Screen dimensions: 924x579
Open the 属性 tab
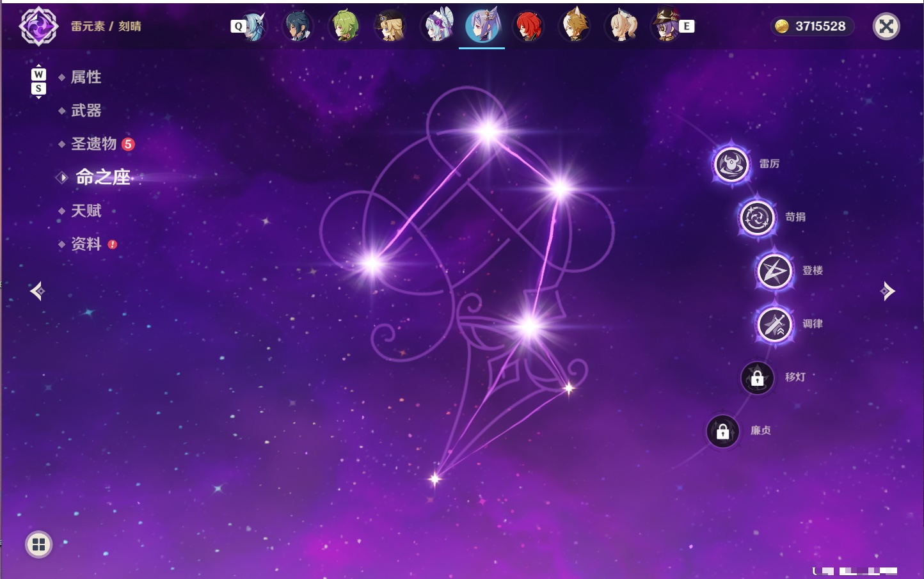pyautogui.click(x=86, y=77)
